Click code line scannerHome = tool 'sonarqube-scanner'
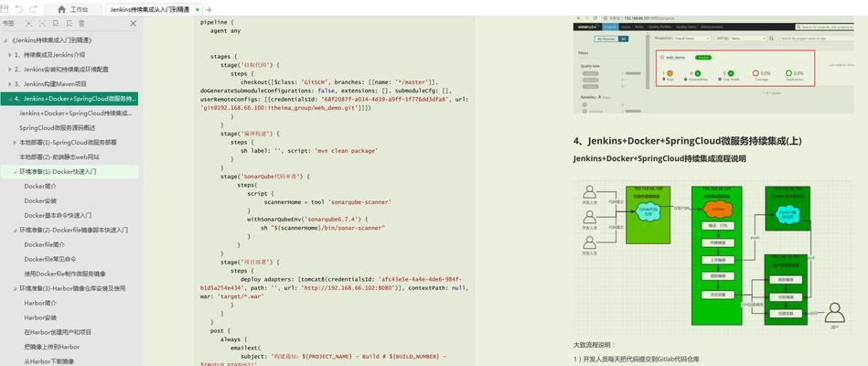Viewport: 868px width, 366px height. [328, 202]
